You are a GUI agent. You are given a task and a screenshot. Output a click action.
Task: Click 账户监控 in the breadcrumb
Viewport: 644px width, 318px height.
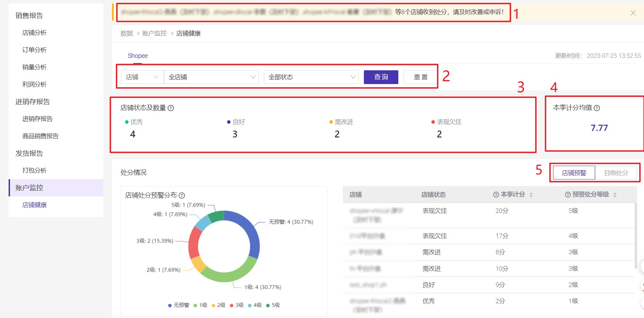point(154,33)
